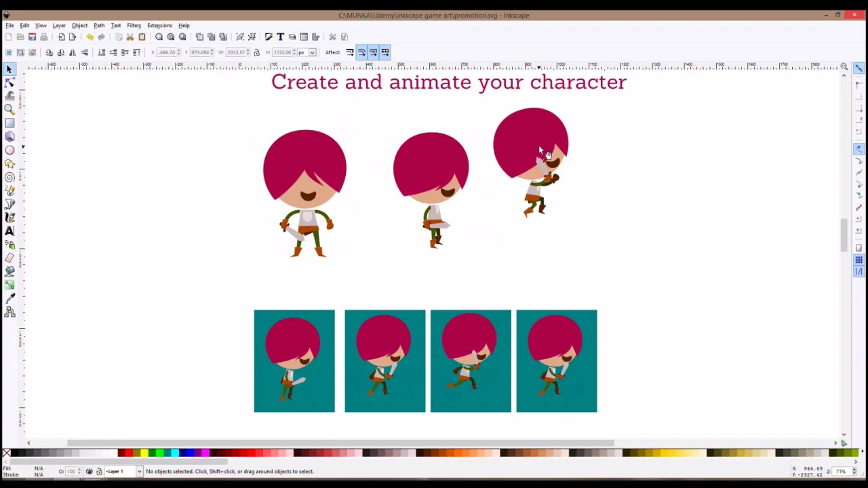Select the Node edit tool

9,83
